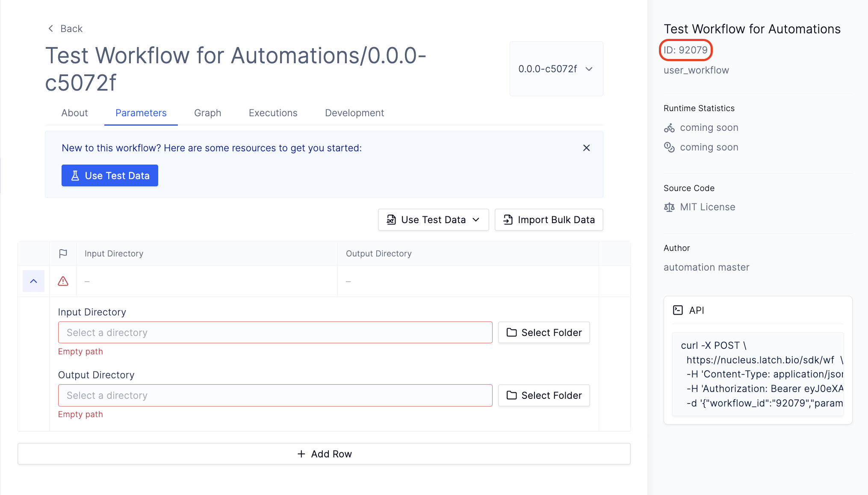Click the flag icon in the table header

click(x=63, y=253)
